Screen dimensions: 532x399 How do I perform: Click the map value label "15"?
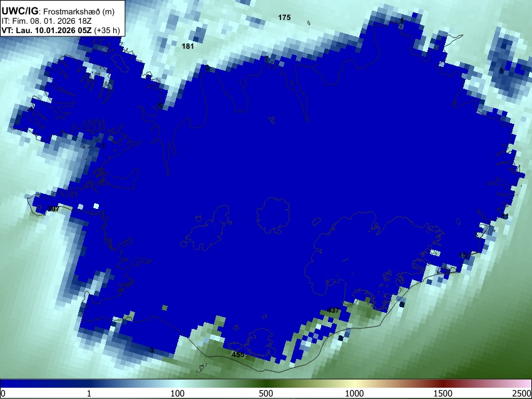[x=463, y=255]
